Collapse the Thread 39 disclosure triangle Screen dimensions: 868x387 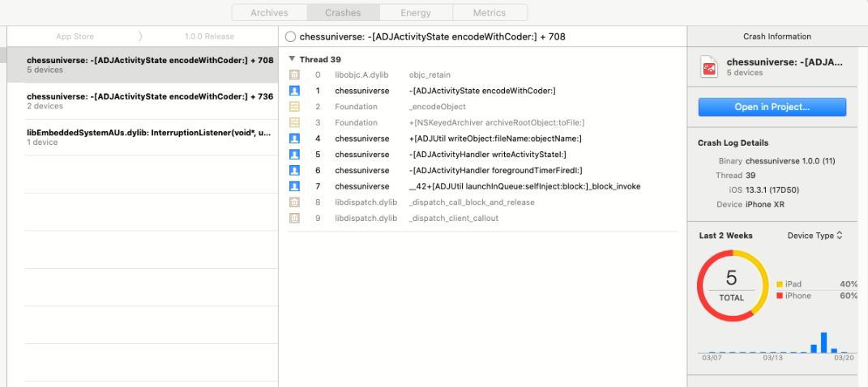293,58
